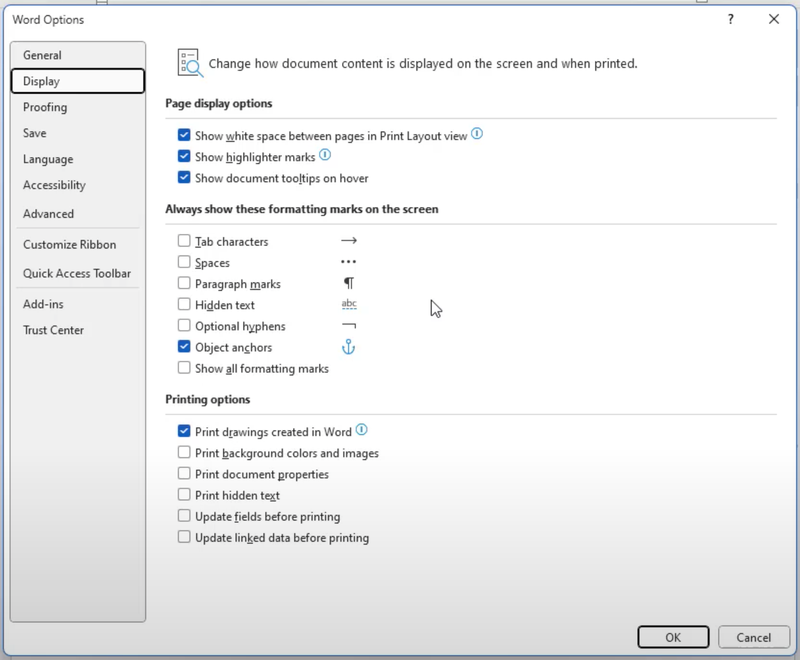
Task: Go to Customize Ribbon settings
Action: coord(69,244)
